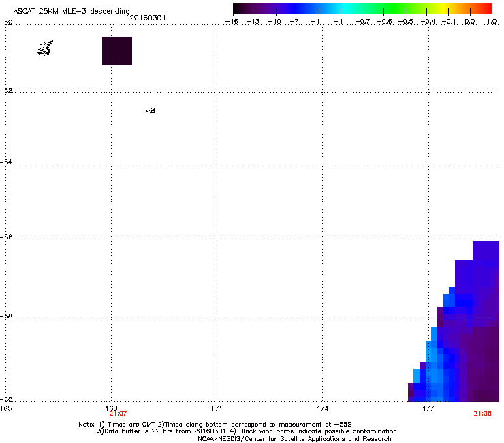Click the note line starting "Note: 1) Times are GMT"
This screenshot has width=504, height=443.
click(x=215, y=425)
